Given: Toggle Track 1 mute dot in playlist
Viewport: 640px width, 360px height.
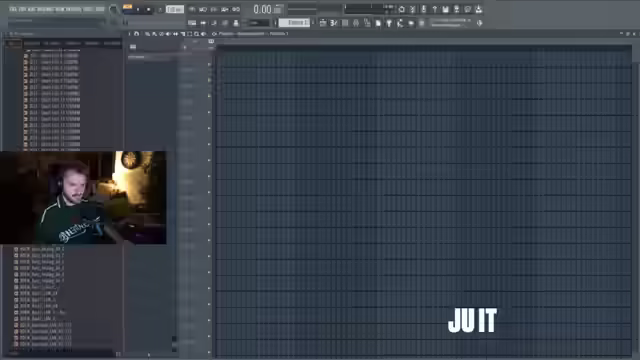Looking at the screenshot, I should pyautogui.click(x=209, y=64).
